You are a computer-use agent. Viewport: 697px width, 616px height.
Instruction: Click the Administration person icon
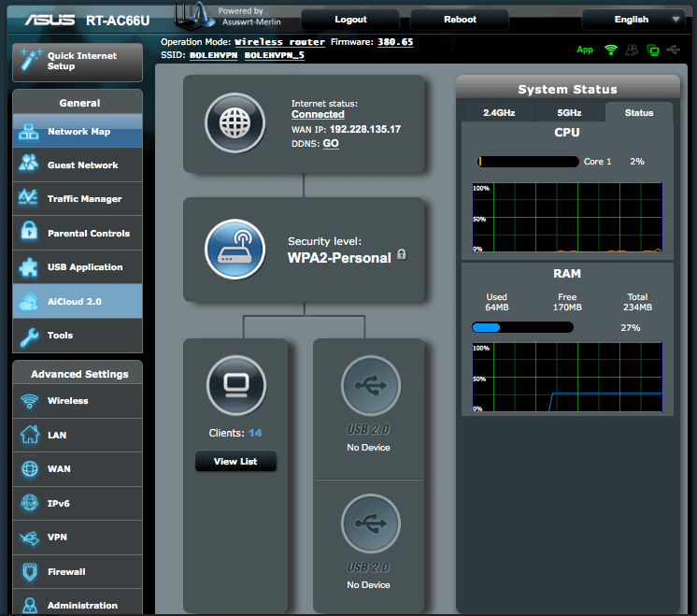click(x=30, y=606)
